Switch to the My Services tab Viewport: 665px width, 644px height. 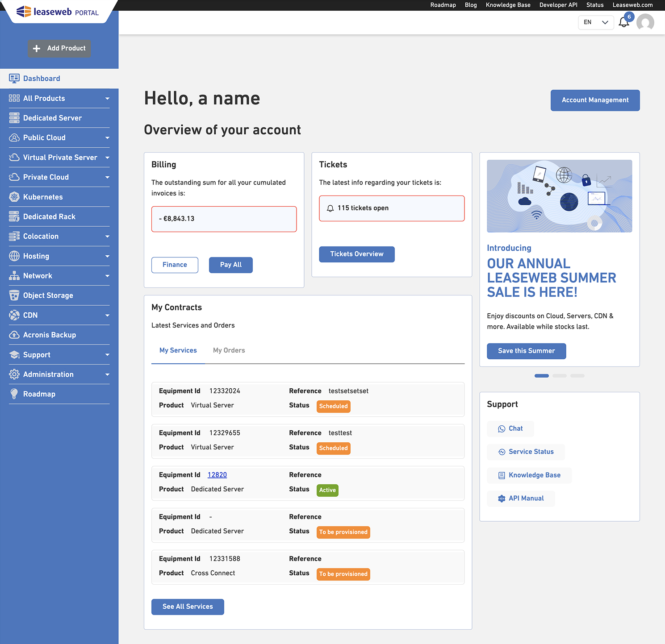[178, 350]
